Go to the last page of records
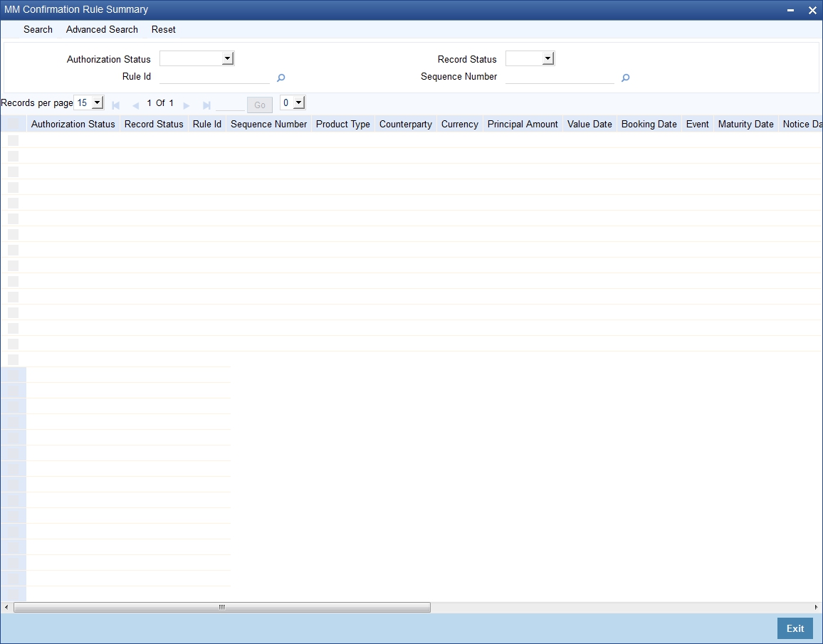The height and width of the screenshot is (644, 823). [206, 105]
